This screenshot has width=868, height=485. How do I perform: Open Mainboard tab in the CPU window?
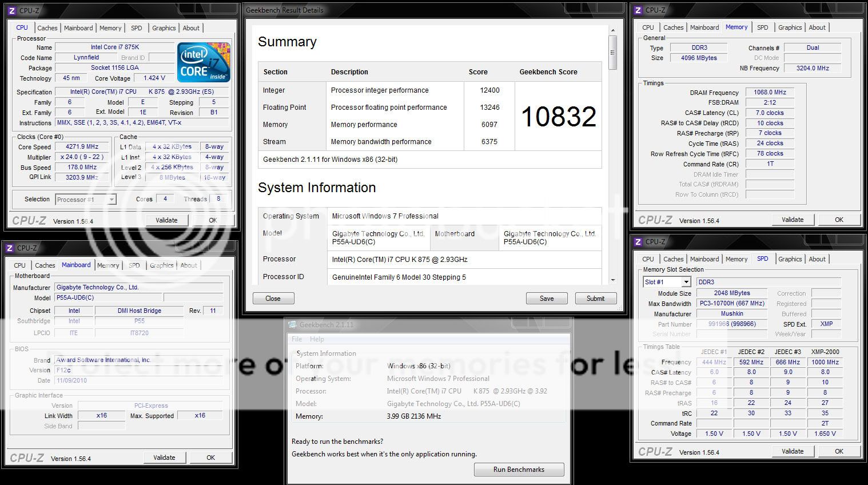coord(78,28)
